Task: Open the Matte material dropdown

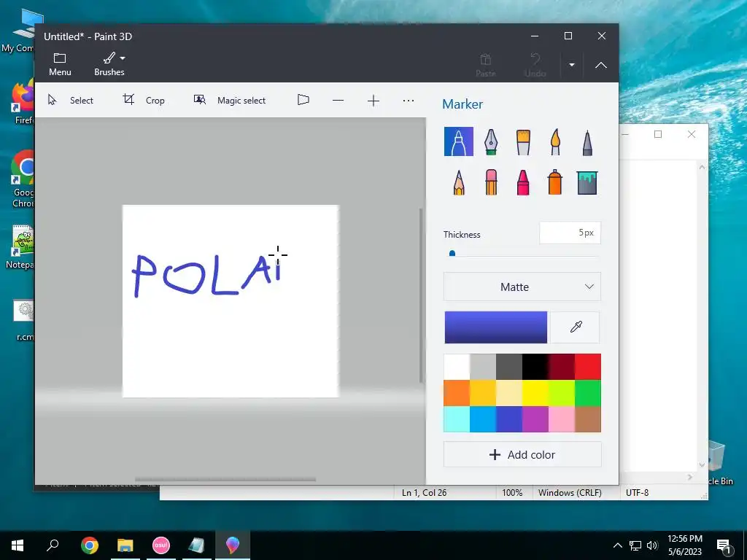Action: coord(522,287)
